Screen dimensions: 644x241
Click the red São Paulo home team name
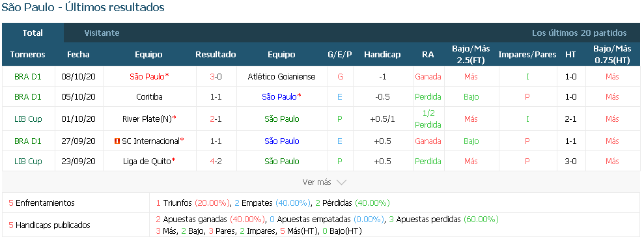coord(147,77)
